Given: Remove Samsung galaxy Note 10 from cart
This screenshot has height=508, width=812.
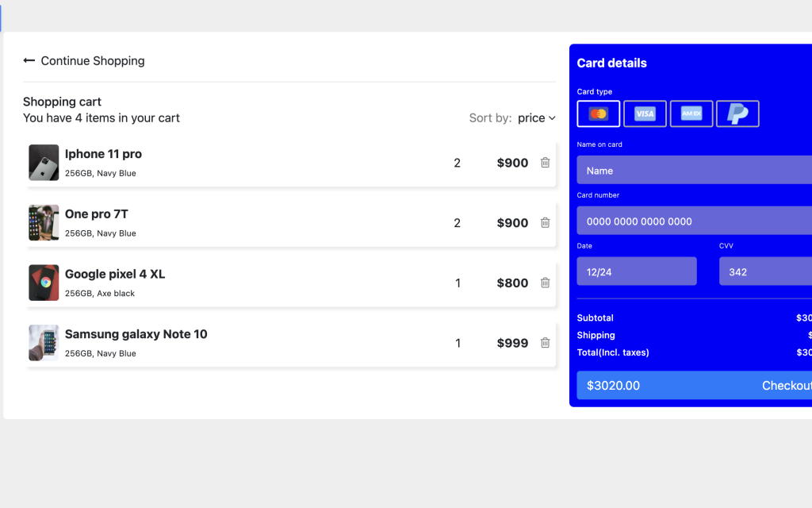Looking at the screenshot, I should point(545,342).
